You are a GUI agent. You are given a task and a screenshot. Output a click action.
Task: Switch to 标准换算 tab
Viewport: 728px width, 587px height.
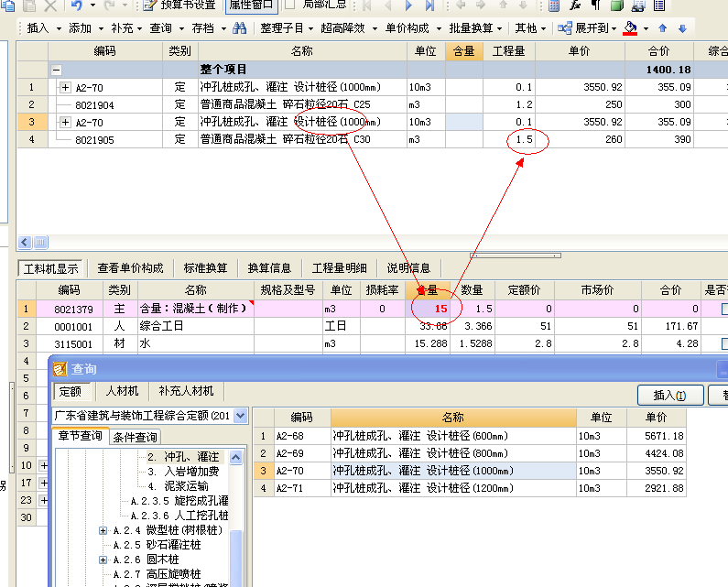pos(205,268)
